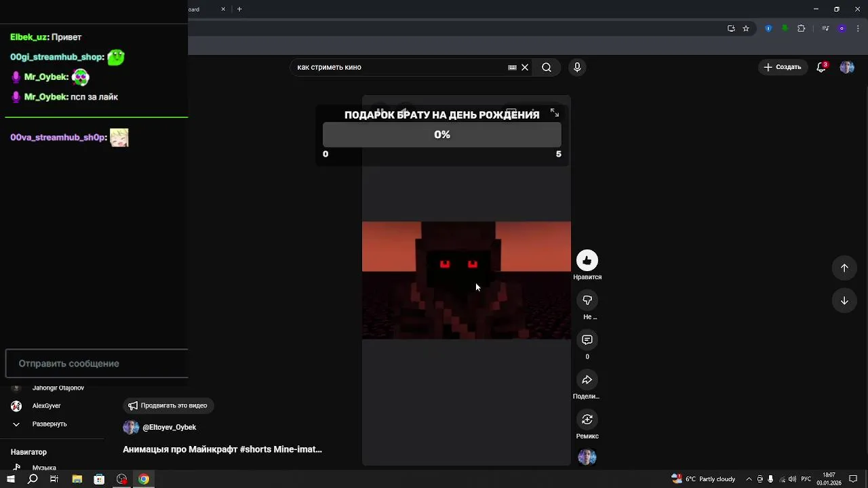Switch to OBS Studio on the taskbar

(x=121, y=479)
